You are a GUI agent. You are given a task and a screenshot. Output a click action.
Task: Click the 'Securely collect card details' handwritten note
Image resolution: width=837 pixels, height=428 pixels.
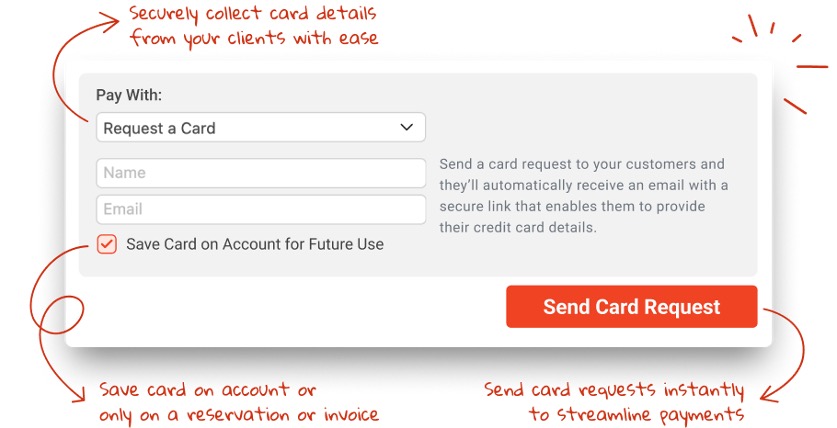pyautogui.click(x=254, y=27)
